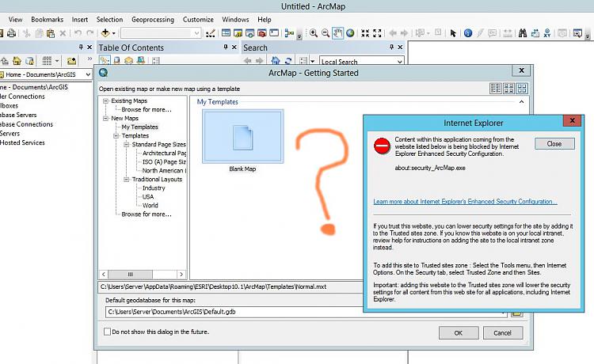
Task: Open the Customize menu
Action: [198, 19]
